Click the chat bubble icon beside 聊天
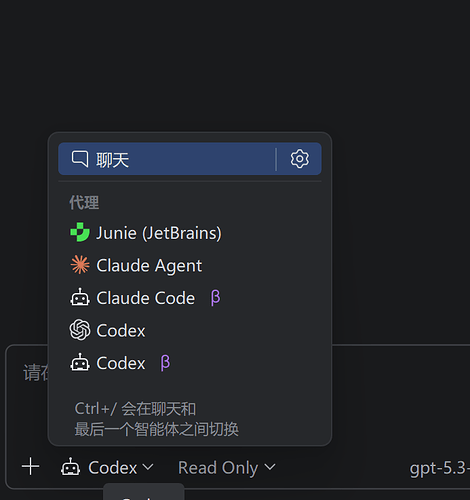The width and height of the screenshot is (470, 500). click(x=80, y=159)
